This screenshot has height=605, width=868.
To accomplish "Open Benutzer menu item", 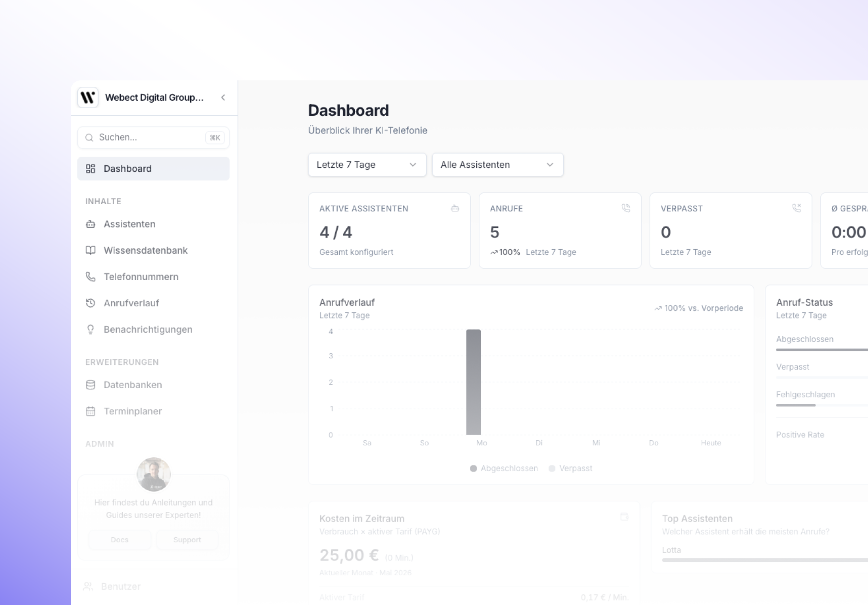I will tap(153, 586).
